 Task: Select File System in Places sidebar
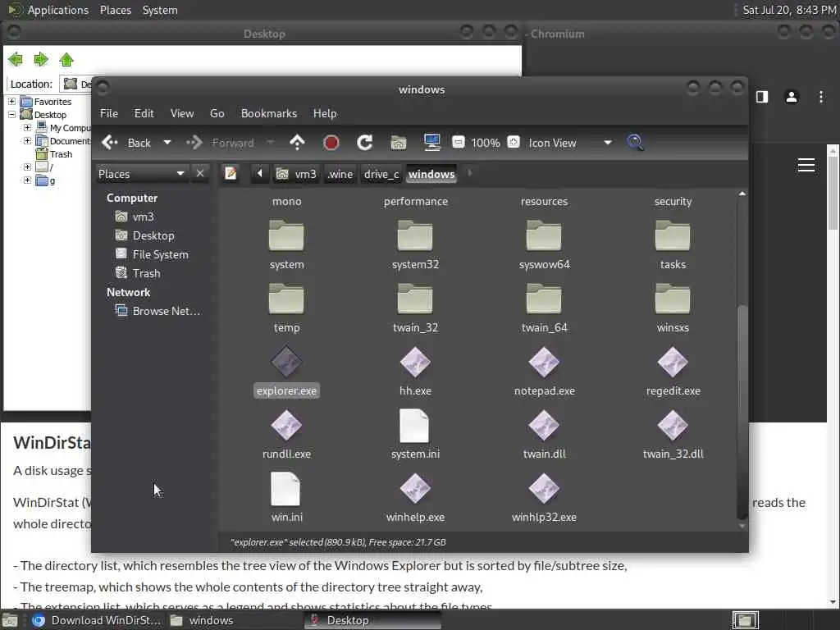coord(152,254)
